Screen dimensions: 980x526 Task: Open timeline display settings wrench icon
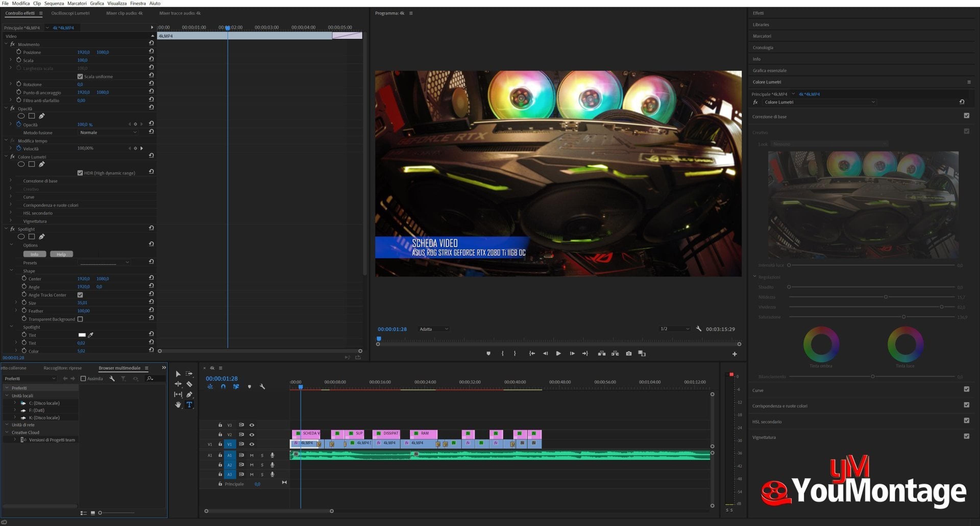click(262, 386)
